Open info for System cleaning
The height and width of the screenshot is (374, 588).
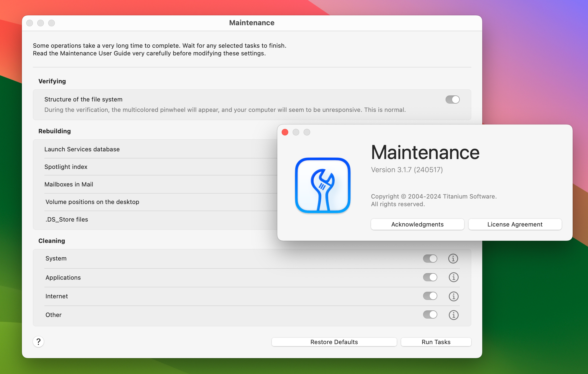click(453, 259)
